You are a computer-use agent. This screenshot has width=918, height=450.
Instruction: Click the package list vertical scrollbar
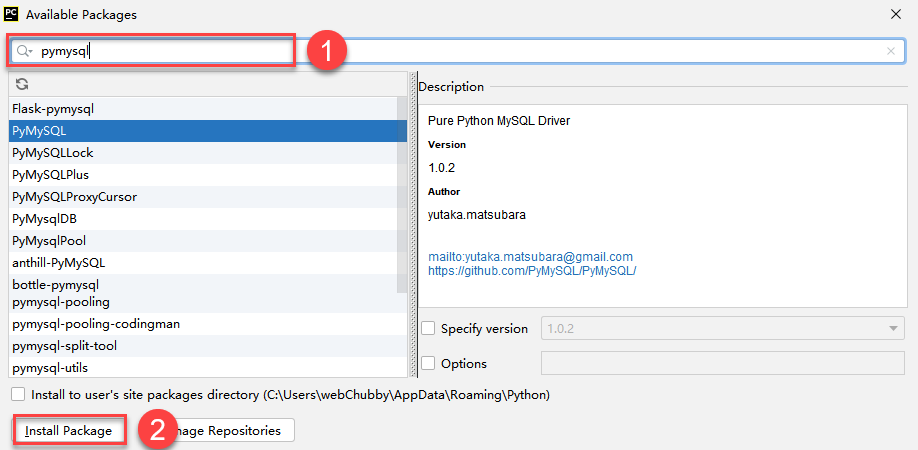pyautogui.click(x=402, y=195)
